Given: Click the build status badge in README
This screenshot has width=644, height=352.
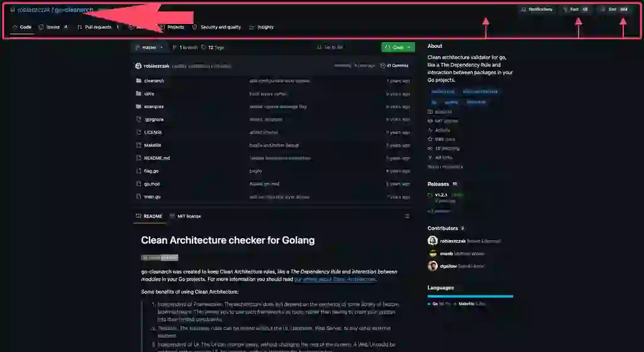Looking at the screenshot, I should tap(159, 258).
